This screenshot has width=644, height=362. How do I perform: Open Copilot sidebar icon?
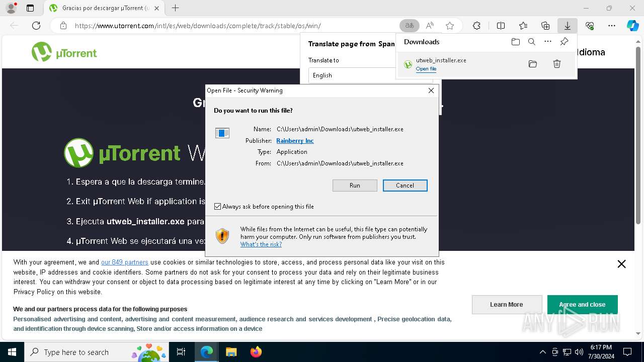click(x=633, y=26)
